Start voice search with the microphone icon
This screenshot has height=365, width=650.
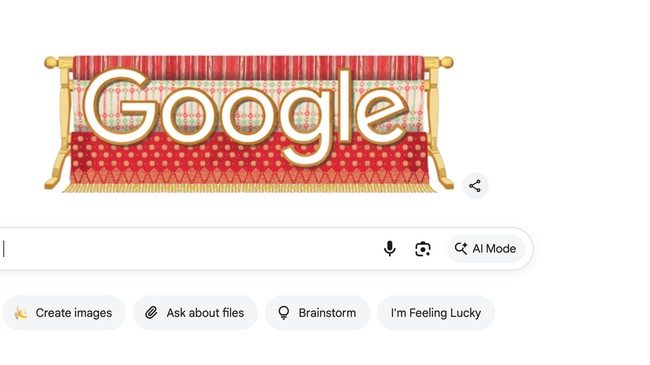pos(389,249)
